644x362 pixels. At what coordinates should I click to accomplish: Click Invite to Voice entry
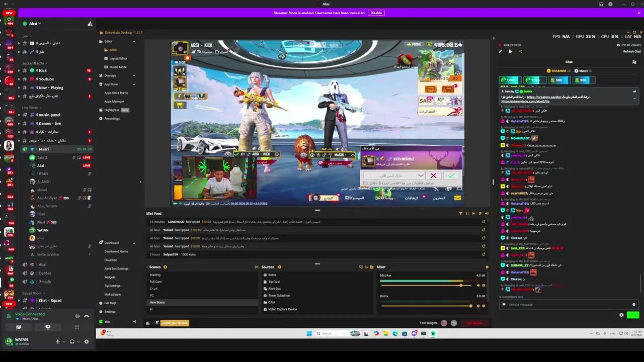48,254
